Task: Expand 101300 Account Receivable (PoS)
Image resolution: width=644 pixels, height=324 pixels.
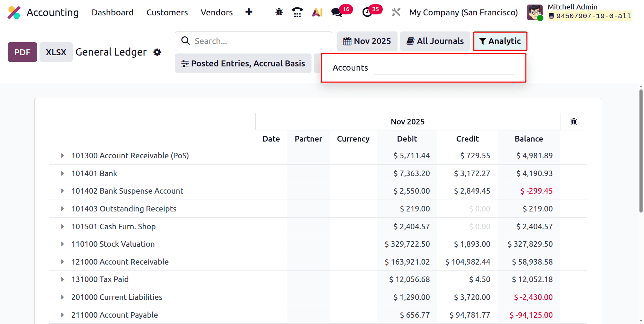Action: coord(62,156)
